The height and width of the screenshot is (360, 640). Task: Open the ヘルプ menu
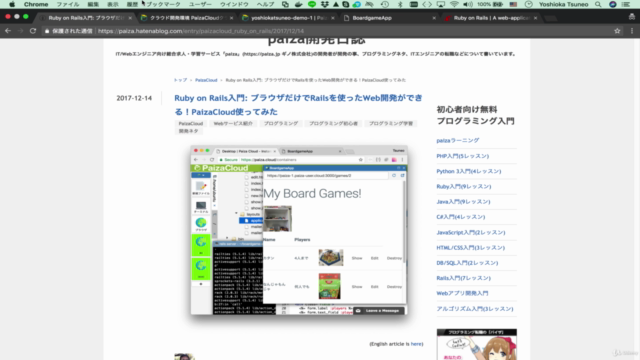265,4
